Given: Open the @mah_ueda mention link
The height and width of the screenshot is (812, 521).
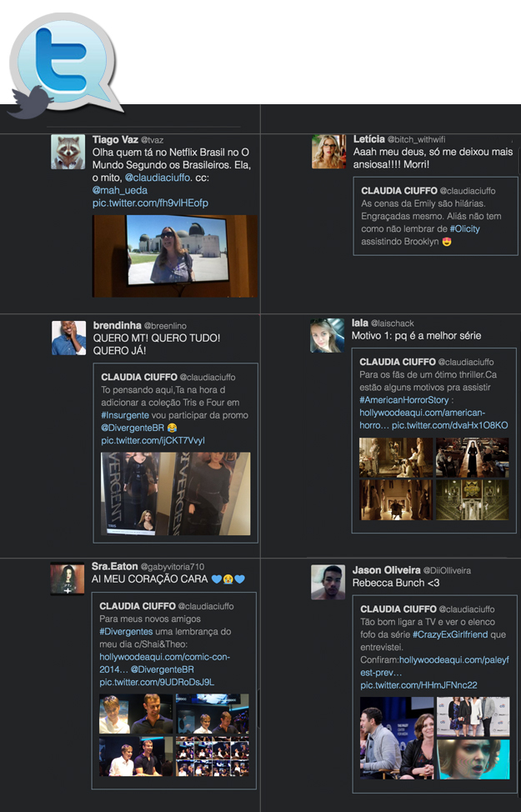Looking at the screenshot, I should [119, 191].
